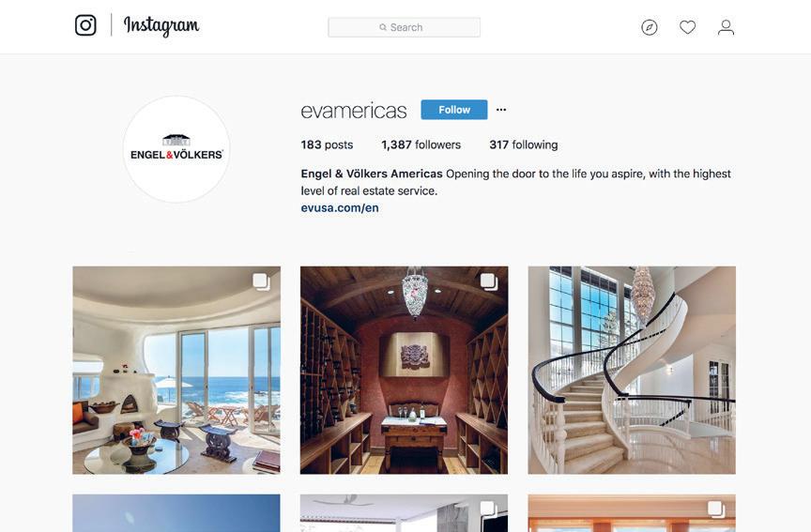This screenshot has width=811, height=532.
Task: Open the ocean-view living room post
Action: click(176, 371)
